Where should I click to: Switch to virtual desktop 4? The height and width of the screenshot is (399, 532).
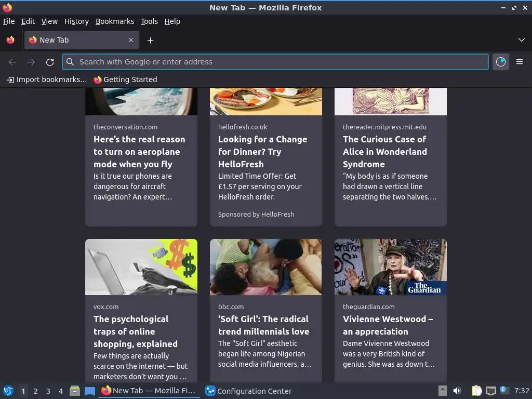pos(61,391)
